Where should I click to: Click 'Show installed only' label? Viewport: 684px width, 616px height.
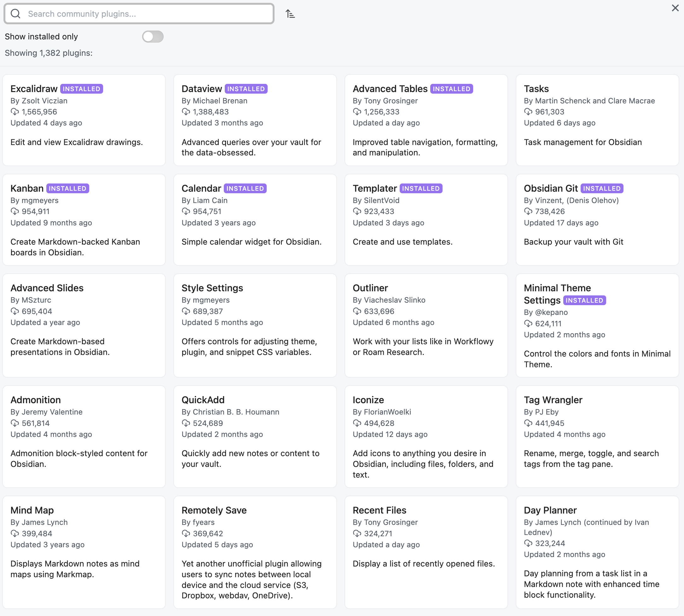tap(41, 37)
